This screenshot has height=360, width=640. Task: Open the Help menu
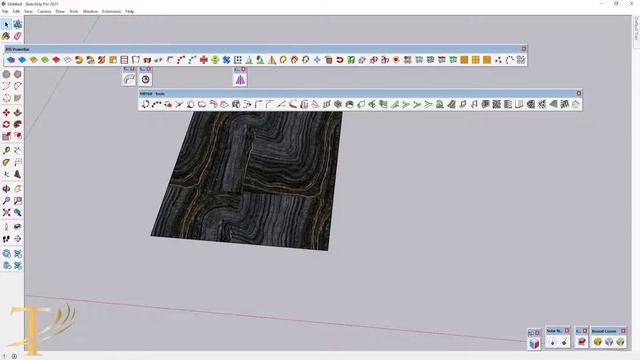point(129,11)
